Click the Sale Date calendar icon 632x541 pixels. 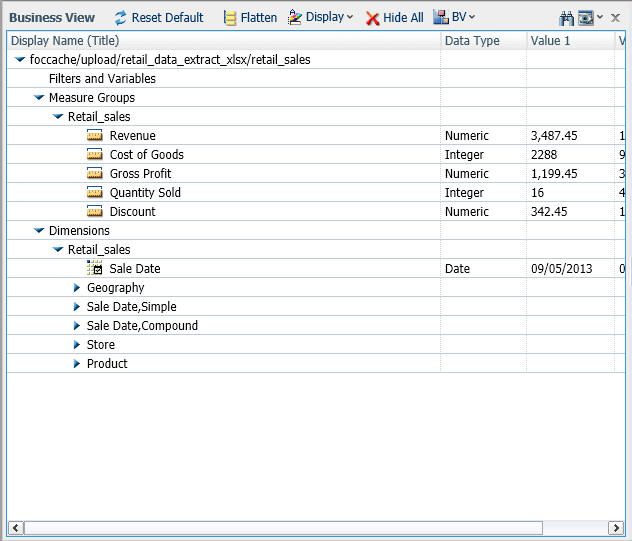pos(95,268)
